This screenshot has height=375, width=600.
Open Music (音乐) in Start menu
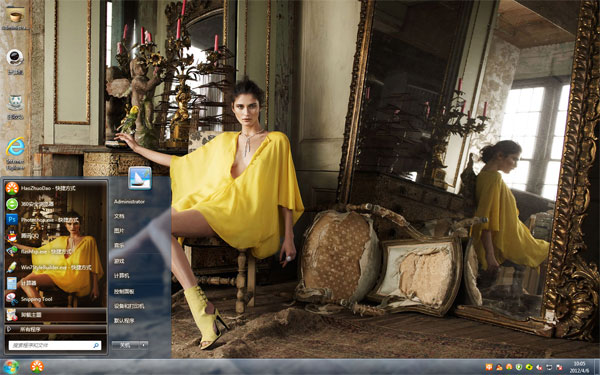coord(119,245)
